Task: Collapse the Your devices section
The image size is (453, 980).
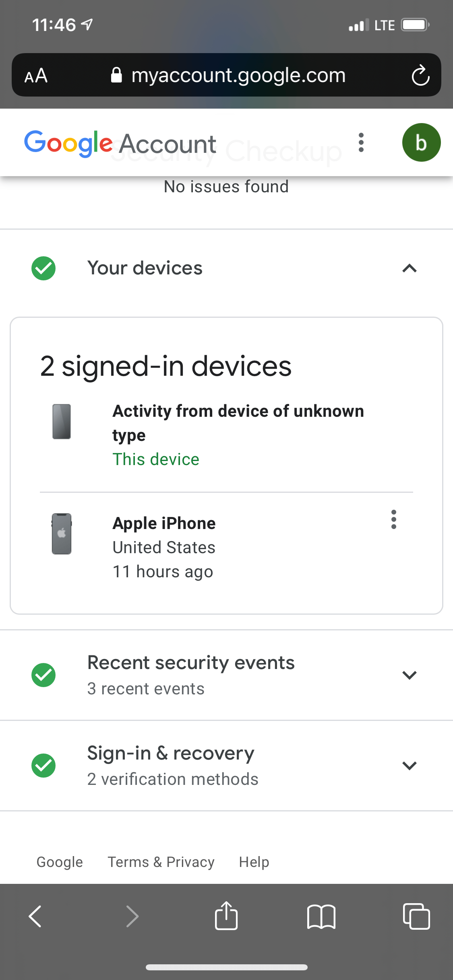Action: pyautogui.click(x=409, y=268)
